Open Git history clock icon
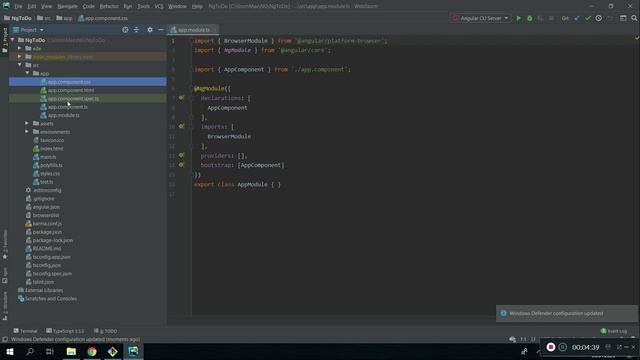Image resolution: width=640 pixels, height=360 pixels. click(598, 18)
